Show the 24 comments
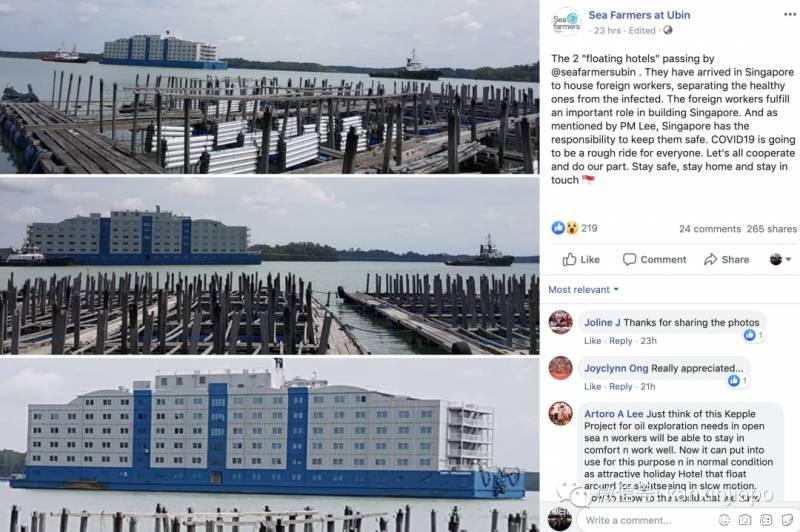The height and width of the screenshot is (532, 800). point(710,229)
